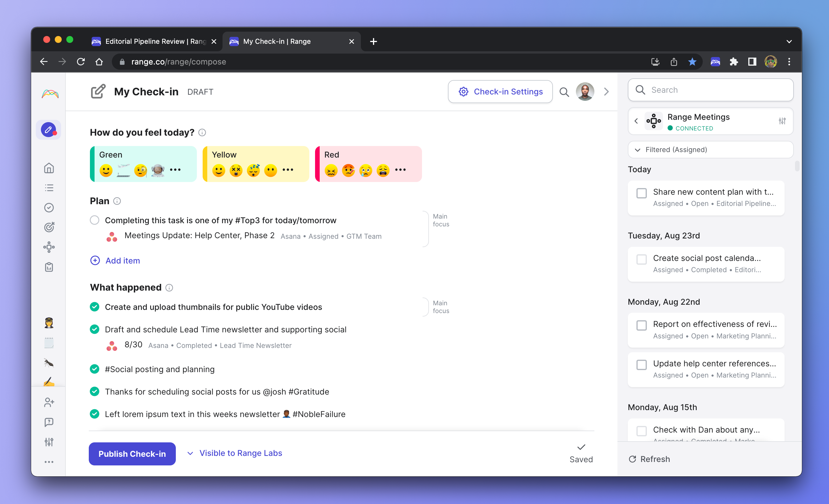Select the My Check-in browser tab
829x504 pixels.
[292, 41]
